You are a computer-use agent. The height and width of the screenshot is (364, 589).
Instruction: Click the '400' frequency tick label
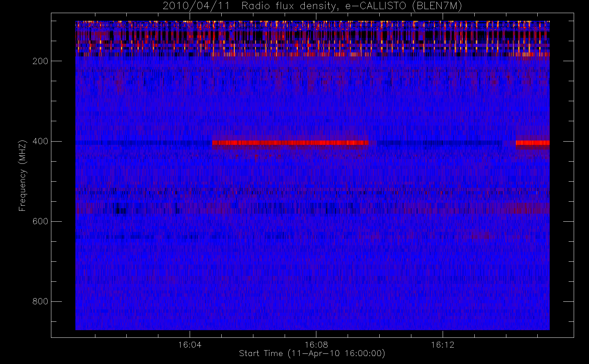(40, 141)
